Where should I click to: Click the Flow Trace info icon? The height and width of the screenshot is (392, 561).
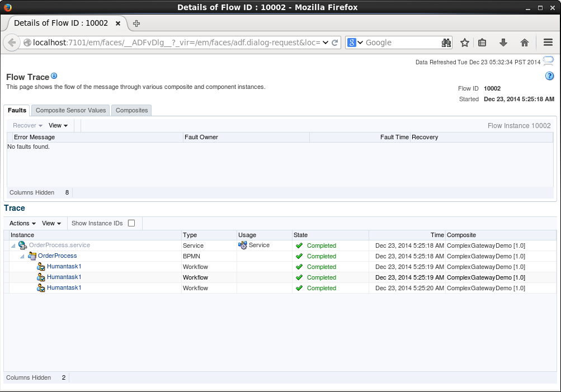coord(53,76)
